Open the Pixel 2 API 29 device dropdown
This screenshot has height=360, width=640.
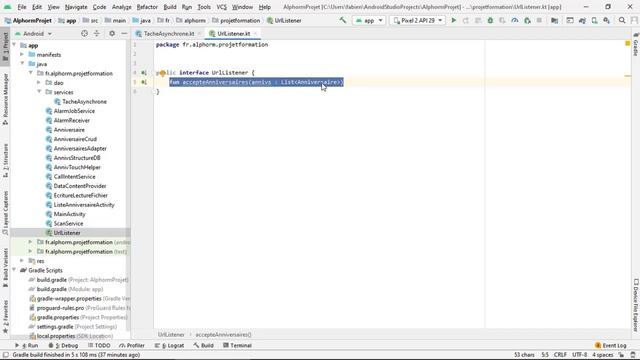[417, 20]
